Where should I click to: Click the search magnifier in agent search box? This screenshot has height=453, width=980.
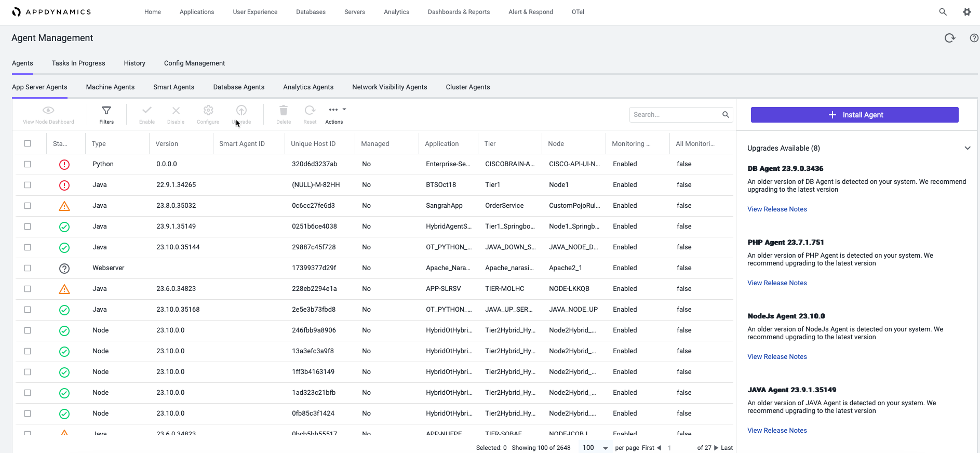coord(726,114)
